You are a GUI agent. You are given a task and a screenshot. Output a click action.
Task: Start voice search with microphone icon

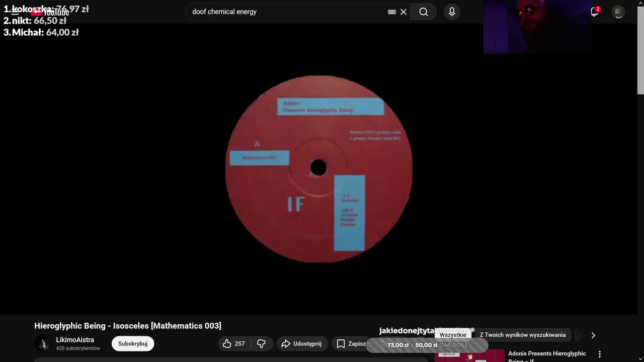click(x=452, y=12)
